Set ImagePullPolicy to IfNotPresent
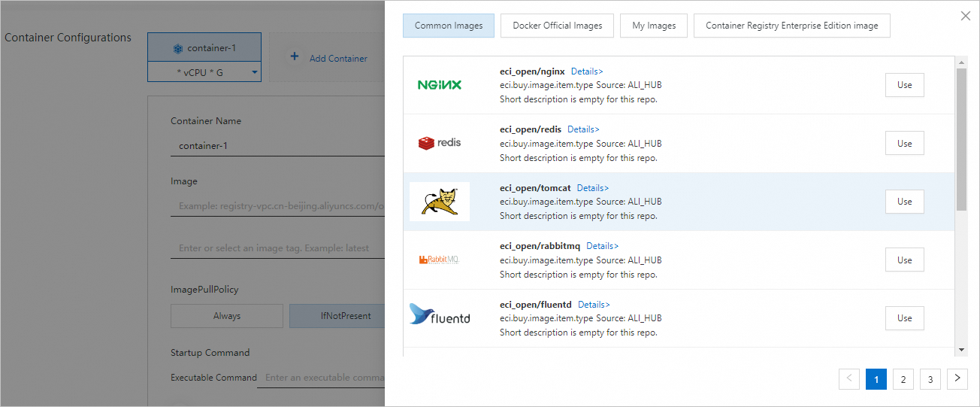Image resolution: width=980 pixels, height=407 pixels. (x=337, y=316)
